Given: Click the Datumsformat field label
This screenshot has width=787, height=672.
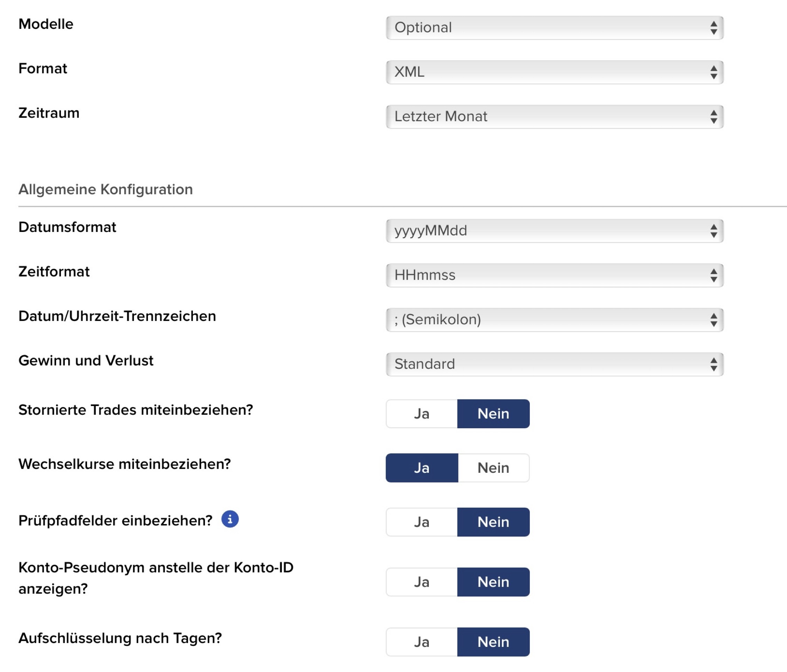Looking at the screenshot, I should coord(67,227).
